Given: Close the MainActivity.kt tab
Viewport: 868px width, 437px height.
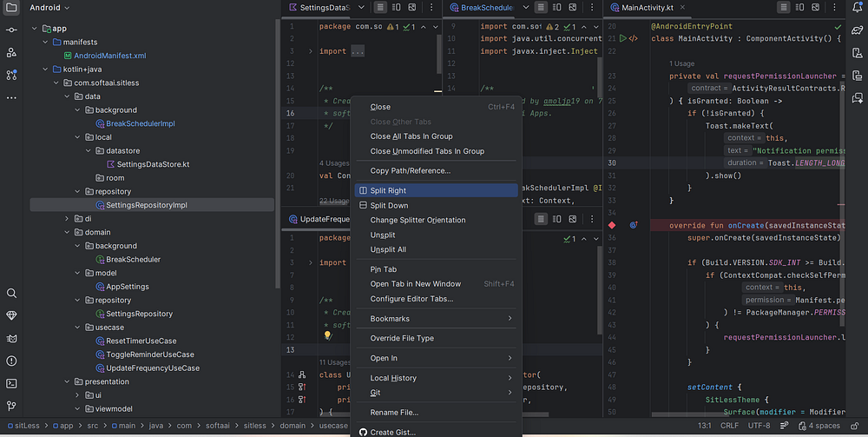Looking at the screenshot, I should coord(682,7).
